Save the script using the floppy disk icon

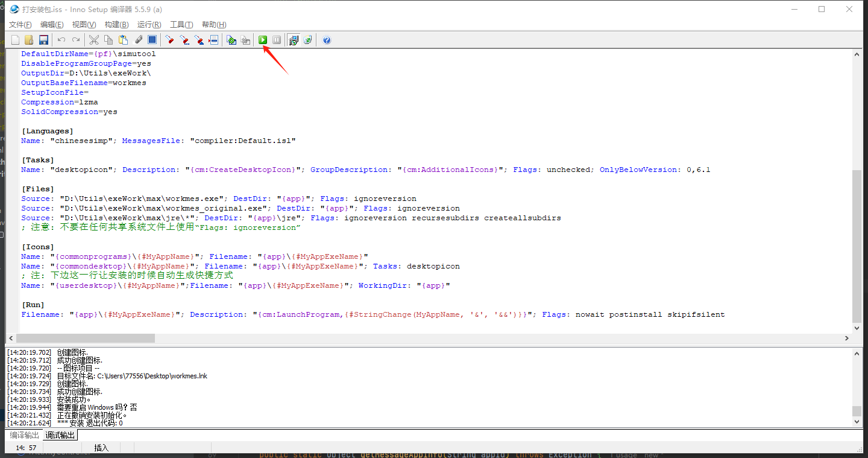click(x=43, y=40)
